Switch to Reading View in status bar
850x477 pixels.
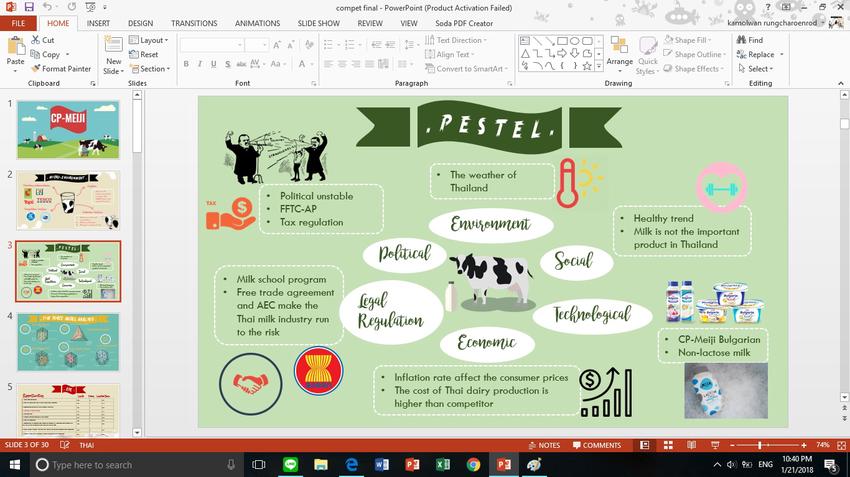(x=691, y=445)
